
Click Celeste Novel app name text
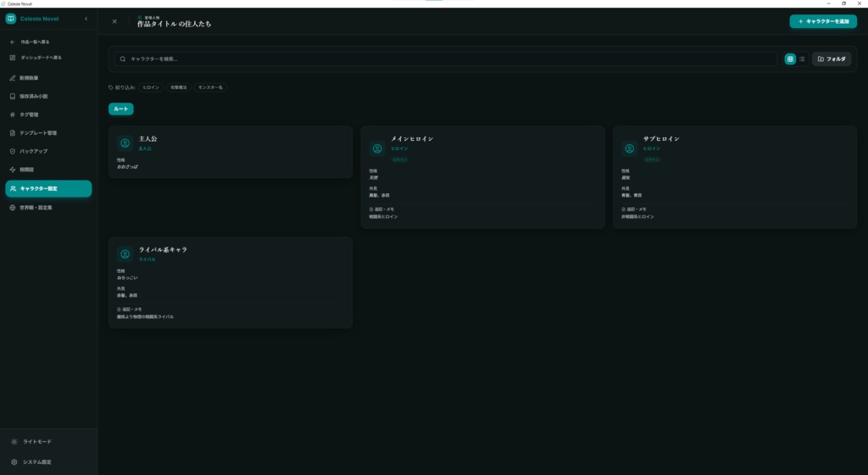(x=39, y=19)
